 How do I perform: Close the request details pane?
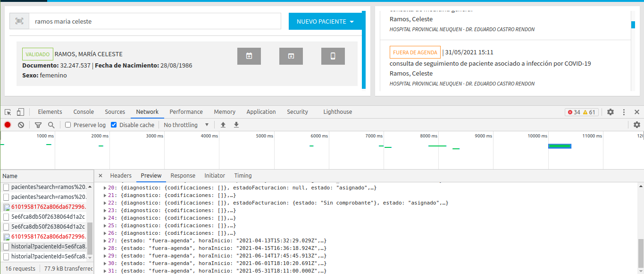click(100, 176)
